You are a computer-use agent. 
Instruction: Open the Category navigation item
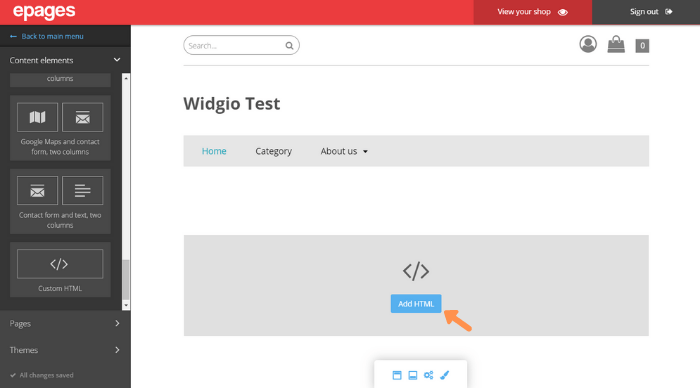click(x=274, y=151)
